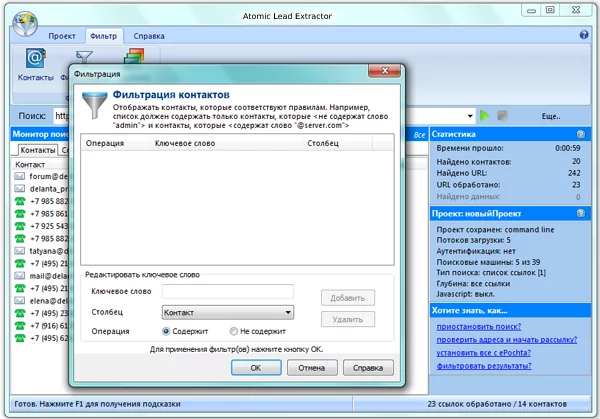The height and width of the screenshot is (419, 600).
Task: Select the tatyana@ contact row
Action: tap(41, 251)
